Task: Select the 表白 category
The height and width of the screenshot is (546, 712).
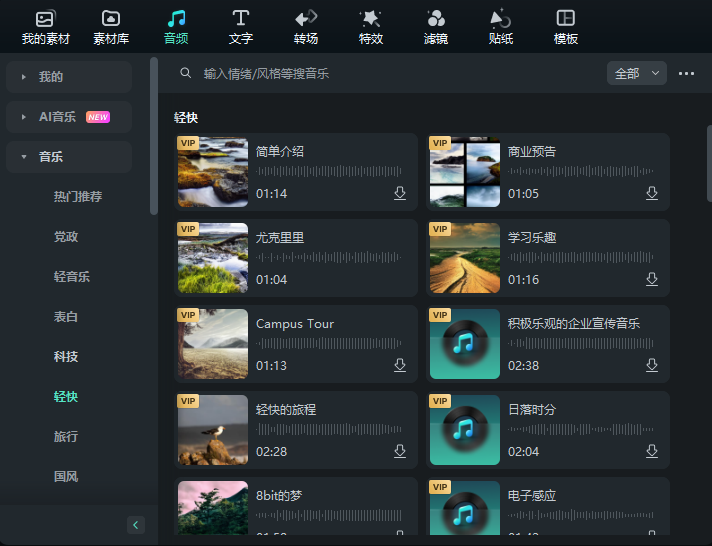Action: pos(66,317)
